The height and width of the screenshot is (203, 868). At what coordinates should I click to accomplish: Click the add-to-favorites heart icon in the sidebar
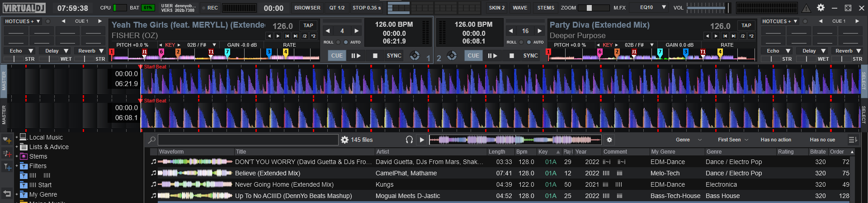(x=7, y=140)
